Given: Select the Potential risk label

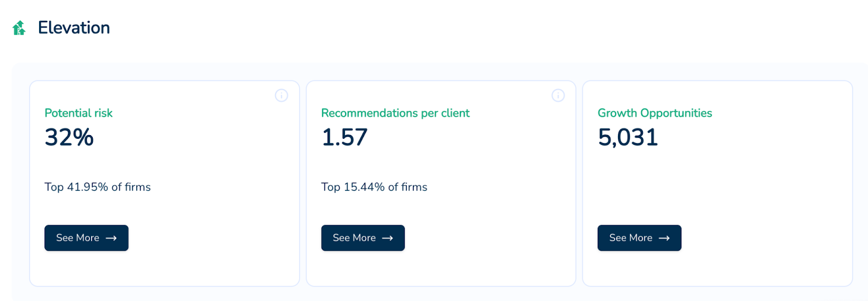Looking at the screenshot, I should (79, 113).
